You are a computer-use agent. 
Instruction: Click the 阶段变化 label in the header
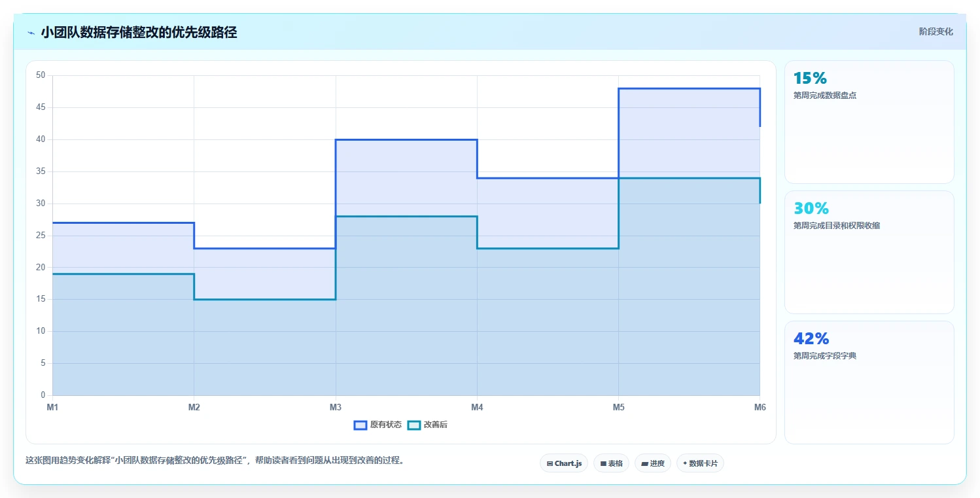pos(936,31)
